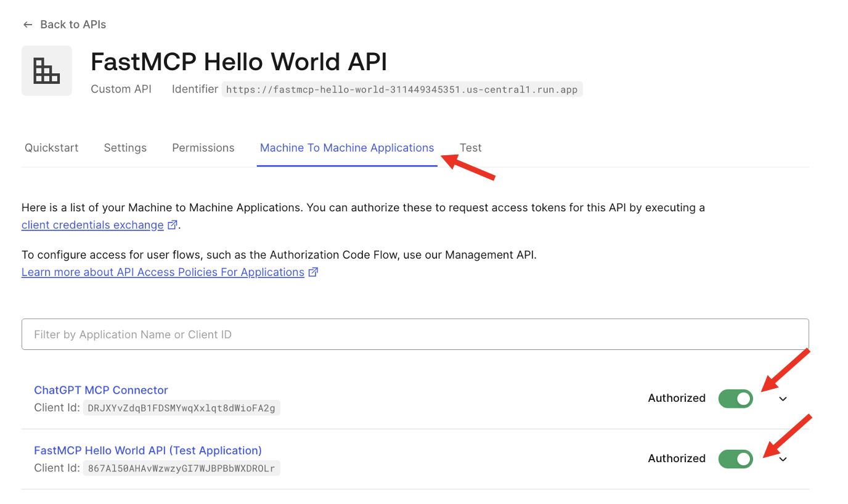Click the Client Id badge for the Test Application
Screen dimensions: 848x504
(182, 468)
